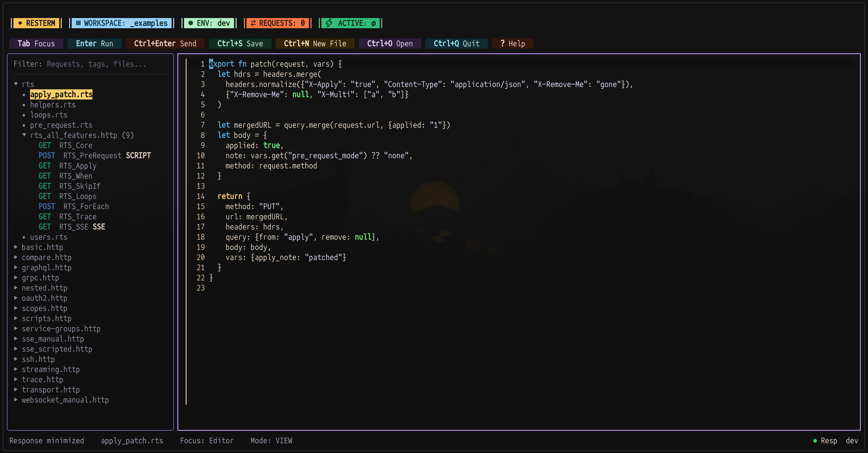Click streaming.http in file list

[51, 369]
